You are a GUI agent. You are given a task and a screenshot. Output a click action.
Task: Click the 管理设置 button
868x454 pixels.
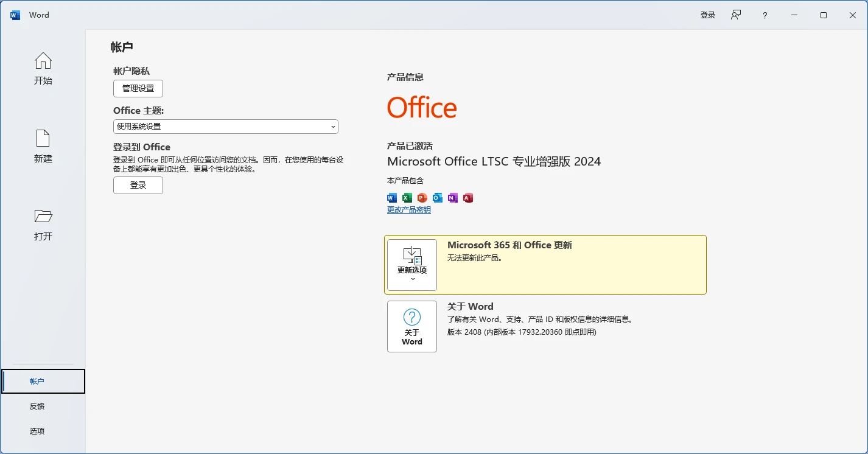pos(138,88)
